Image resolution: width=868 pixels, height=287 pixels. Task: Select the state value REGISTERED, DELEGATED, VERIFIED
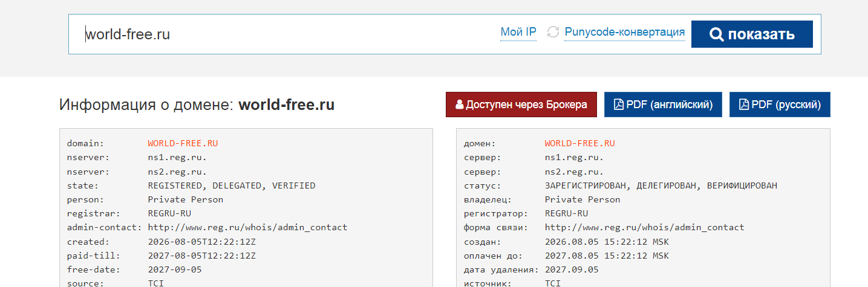tap(232, 185)
